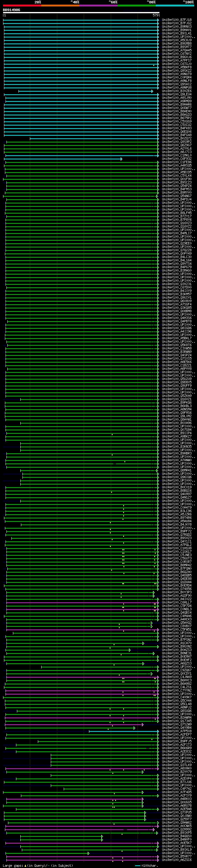Select hit label UniRef100_Q9LEU4
197x868 pixels.
176,95
